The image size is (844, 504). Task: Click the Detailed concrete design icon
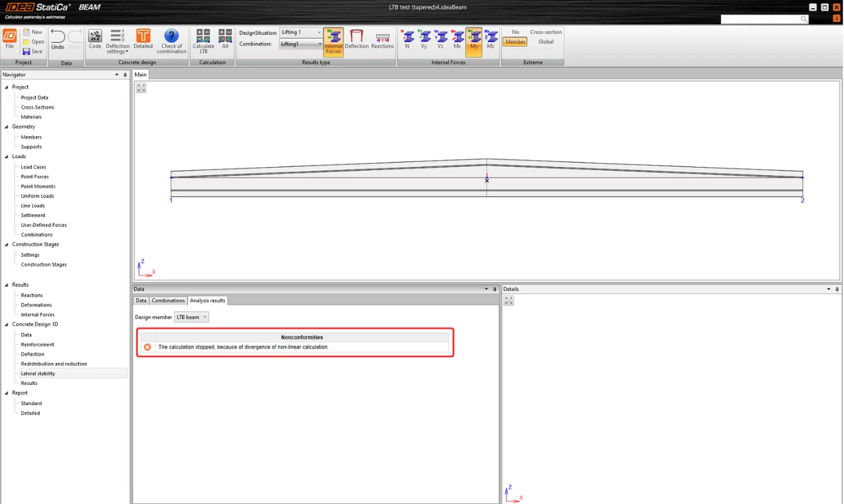coord(143,39)
